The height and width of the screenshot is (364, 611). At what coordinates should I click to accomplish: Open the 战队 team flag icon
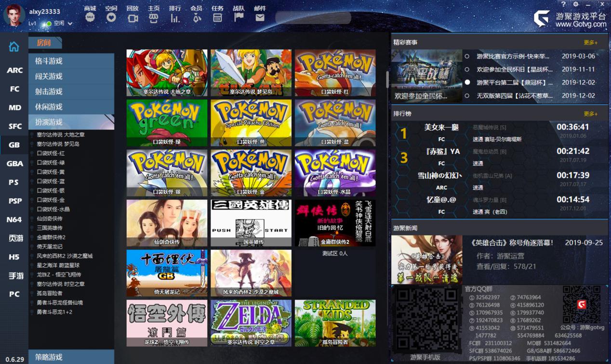pyautogui.click(x=239, y=17)
